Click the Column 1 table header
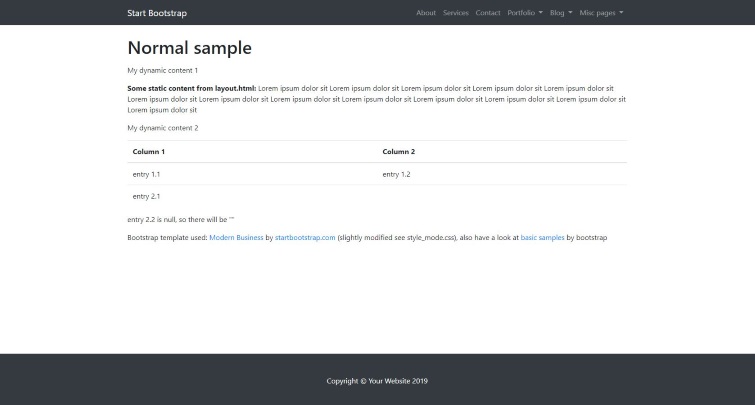This screenshot has height=405, width=755. tap(149, 152)
